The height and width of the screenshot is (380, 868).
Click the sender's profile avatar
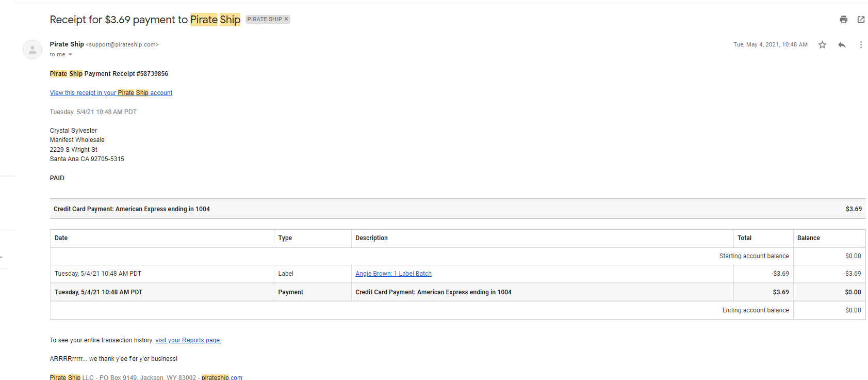point(32,50)
